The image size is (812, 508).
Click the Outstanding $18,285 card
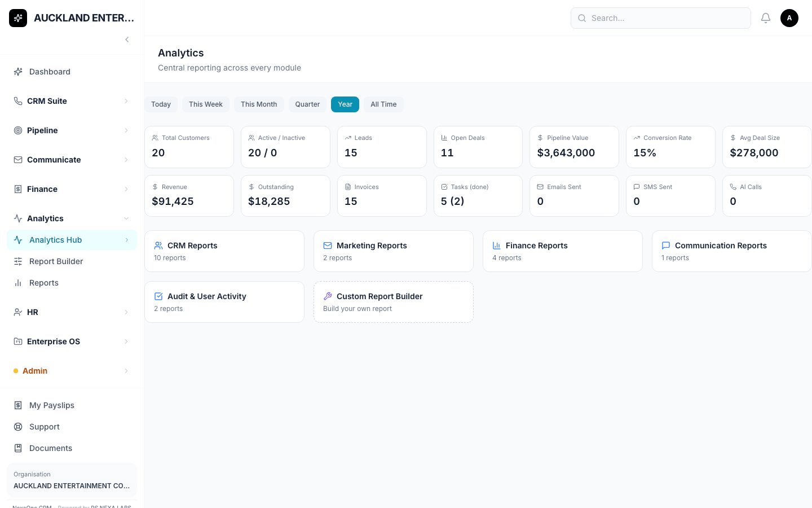(x=285, y=196)
